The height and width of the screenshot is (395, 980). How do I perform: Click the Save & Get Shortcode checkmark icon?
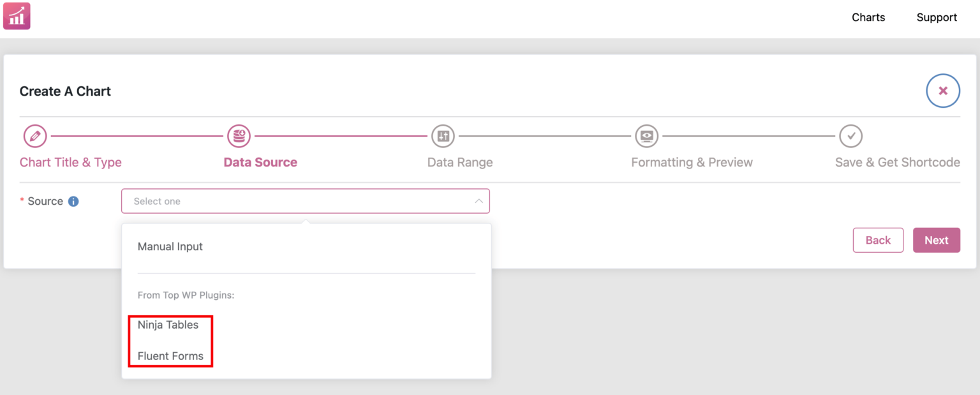click(x=851, y=136)
